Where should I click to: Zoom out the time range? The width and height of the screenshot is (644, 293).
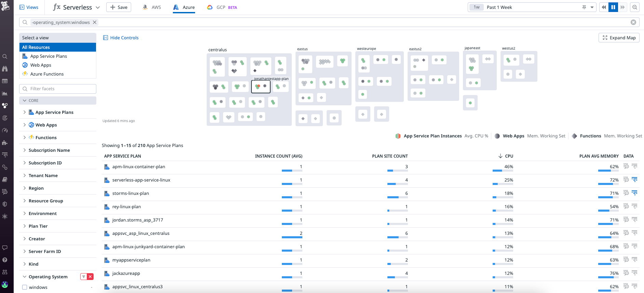point(635,7)
